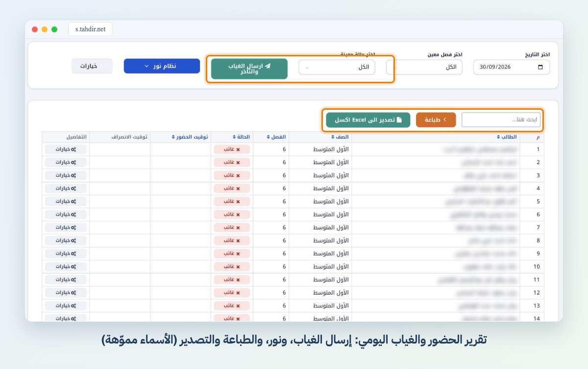Open the calendar picker icon in date field

pyautogui.click(x=540, y=67)
